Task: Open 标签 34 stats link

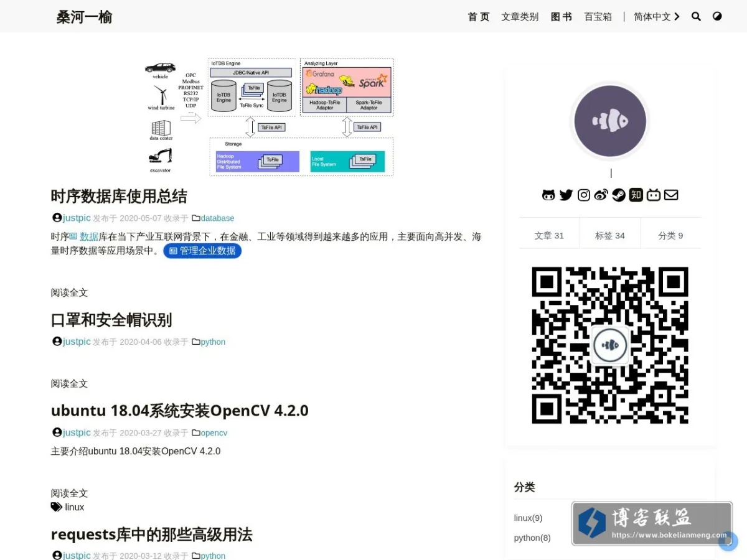Action: click(610, 236)
